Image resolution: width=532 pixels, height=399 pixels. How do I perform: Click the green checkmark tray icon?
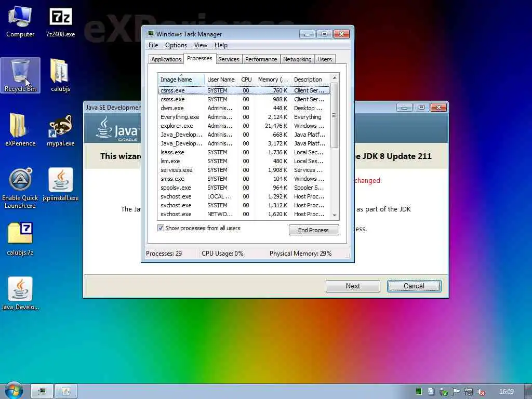[444, 392]
